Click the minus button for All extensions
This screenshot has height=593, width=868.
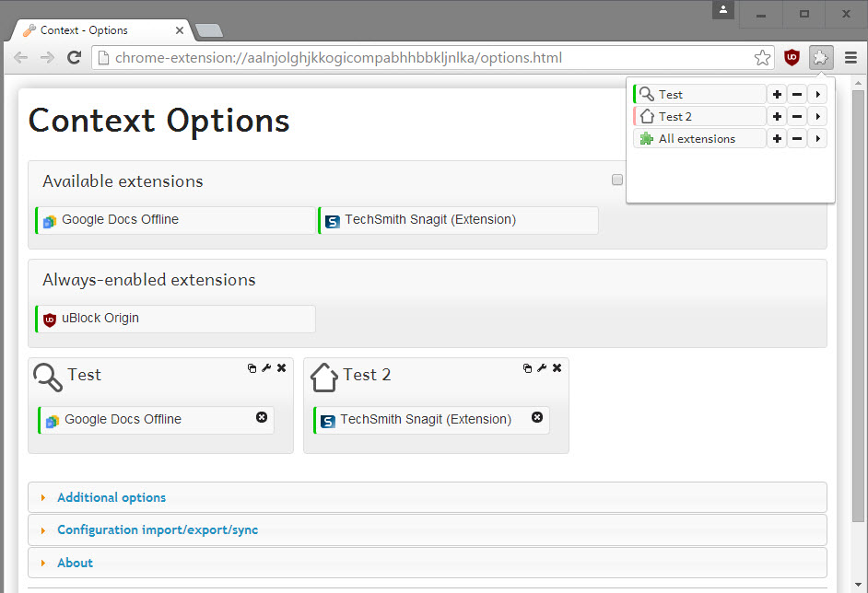[x=797, y=139]
